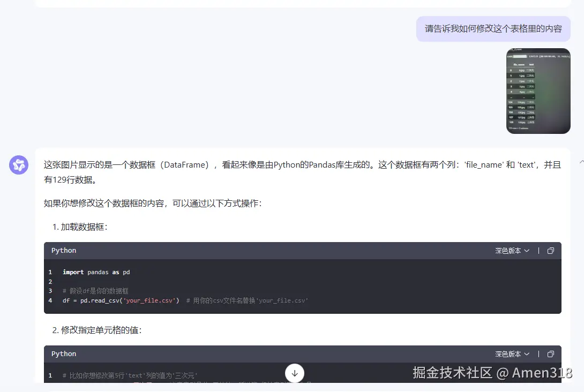Open the 深色版本 dropdown on the second code block
584x392 pixels.
[x=511, y=353]
